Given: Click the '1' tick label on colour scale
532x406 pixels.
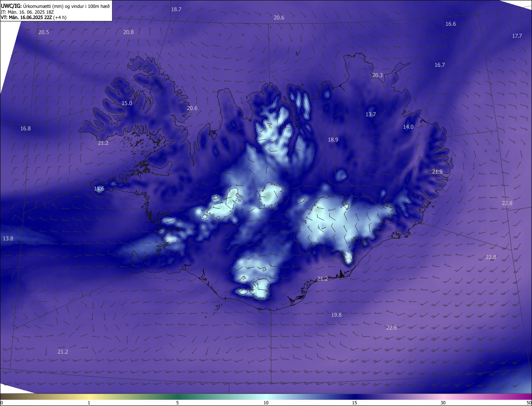Looking at the screenshot, I should pyautogui.click(x=89, y=403).
